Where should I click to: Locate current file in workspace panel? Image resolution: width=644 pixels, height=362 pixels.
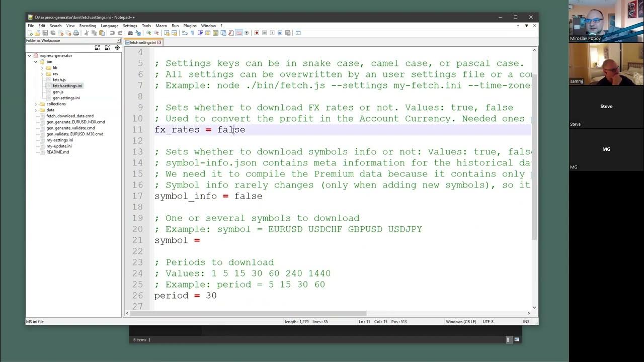pos(117,48)
